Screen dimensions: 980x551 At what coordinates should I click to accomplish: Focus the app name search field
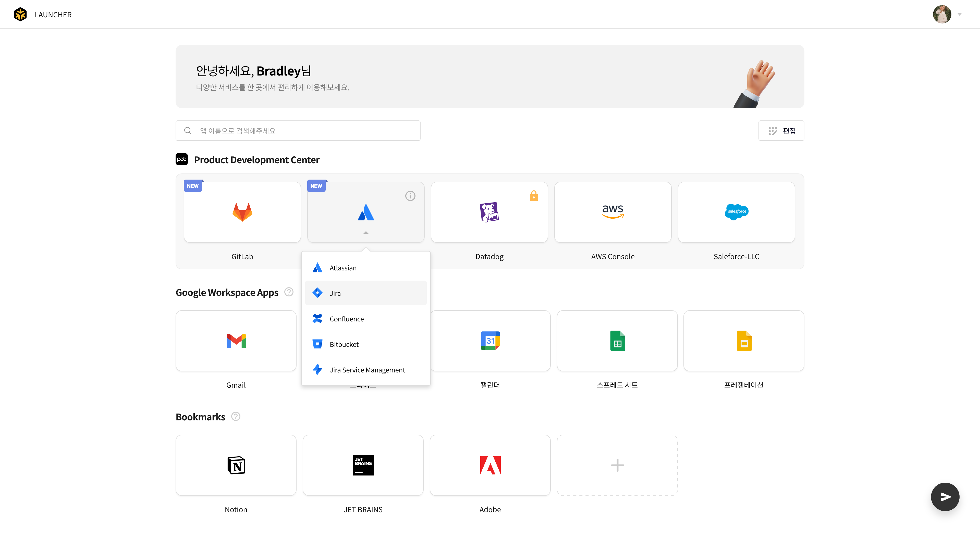point(298,131)
